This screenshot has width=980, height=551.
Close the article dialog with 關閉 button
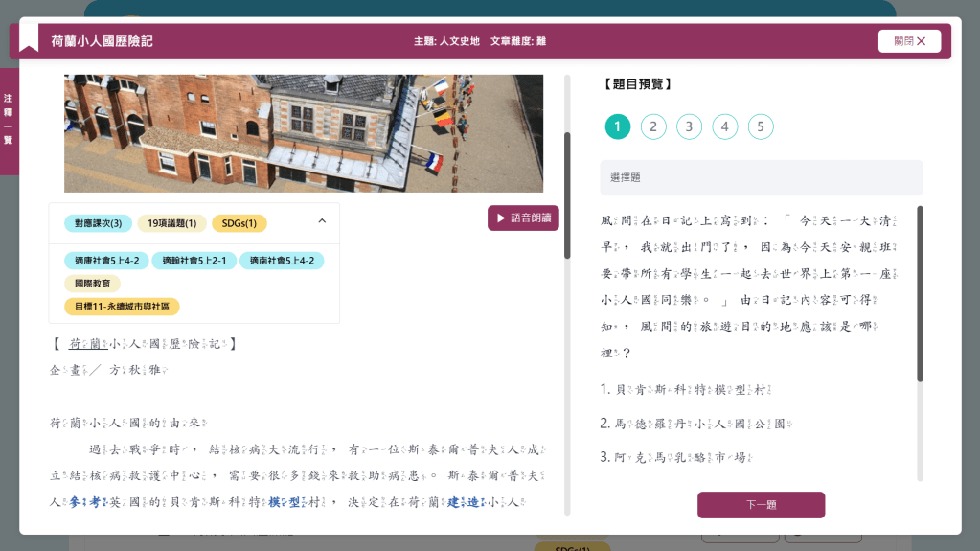coord(908,41)
